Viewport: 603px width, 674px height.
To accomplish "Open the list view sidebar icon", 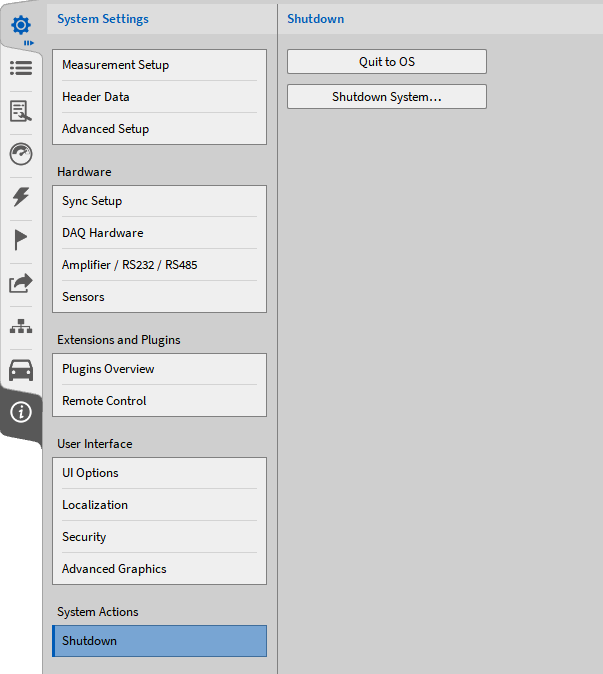I will (x=21, y=68).
